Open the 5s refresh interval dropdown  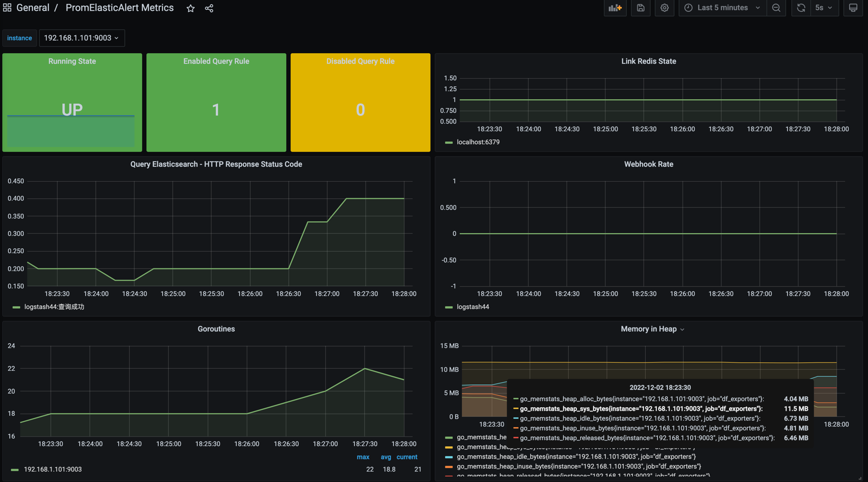[824, 8]
